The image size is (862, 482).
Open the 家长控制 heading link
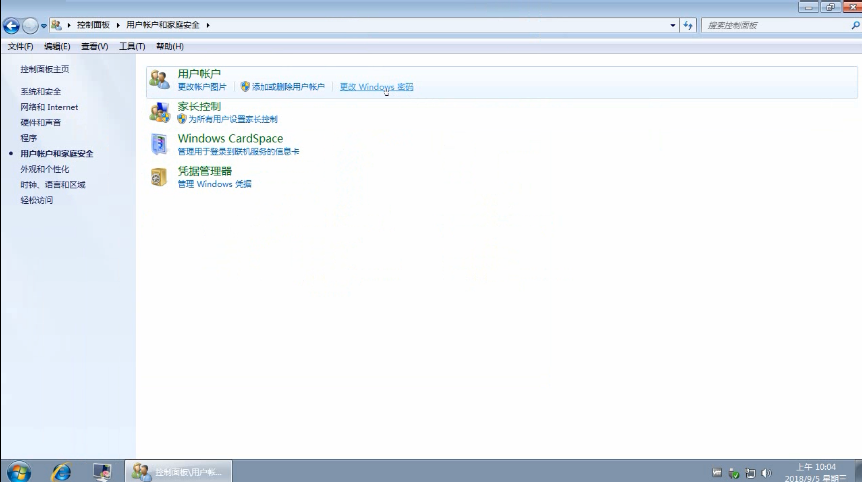[x=199, y=107]
